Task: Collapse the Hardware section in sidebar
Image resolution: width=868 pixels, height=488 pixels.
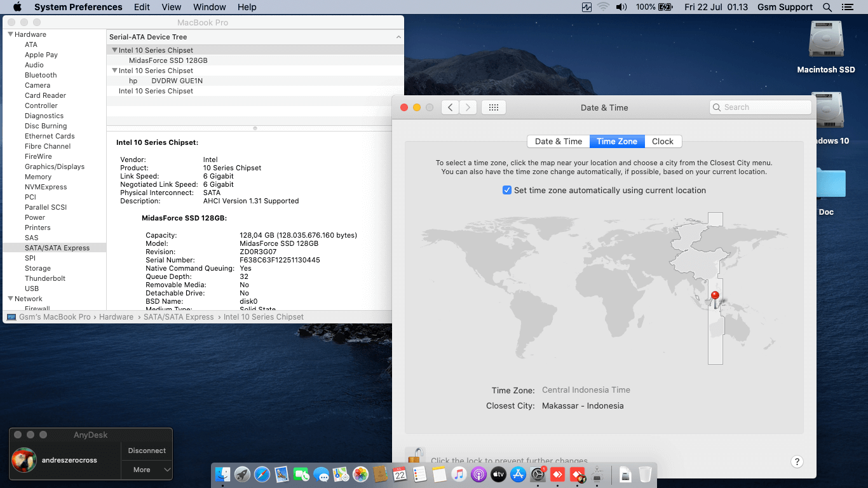Action: (x=10, y=34)
